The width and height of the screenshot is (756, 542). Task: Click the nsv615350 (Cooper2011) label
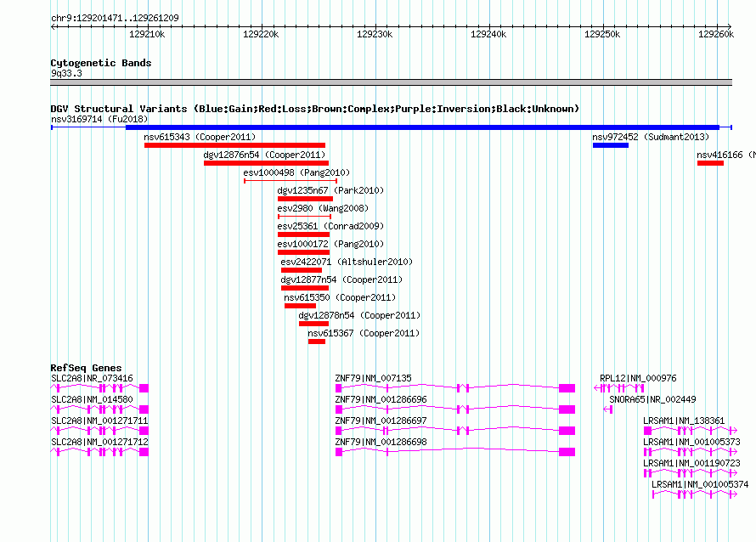tap(340, 297)
